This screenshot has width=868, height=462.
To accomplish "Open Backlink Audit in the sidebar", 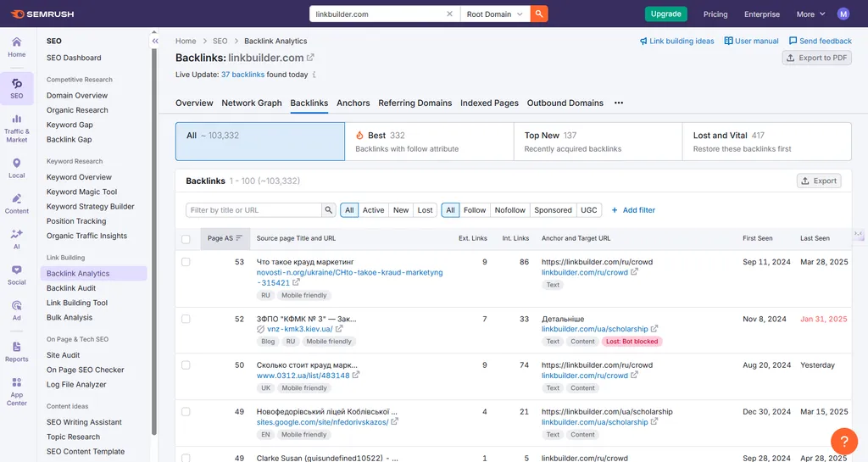I will tap(71, 288).
